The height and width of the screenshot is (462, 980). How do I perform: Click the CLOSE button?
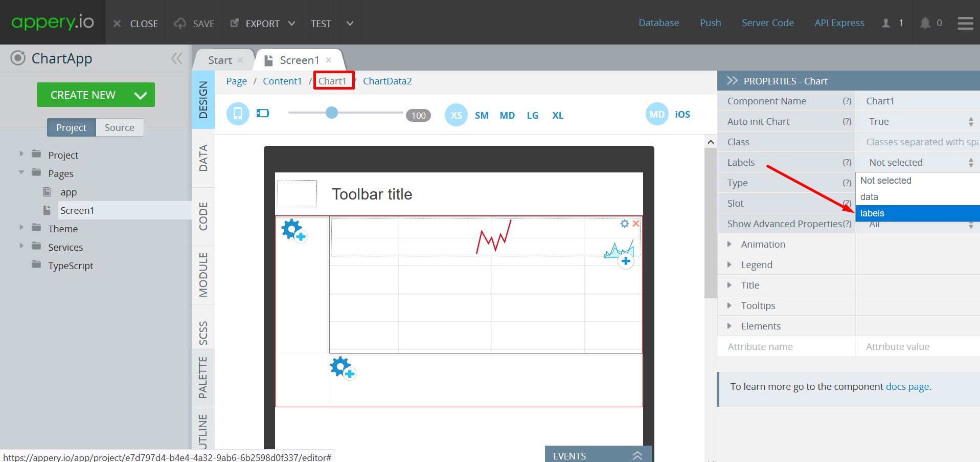135,24
